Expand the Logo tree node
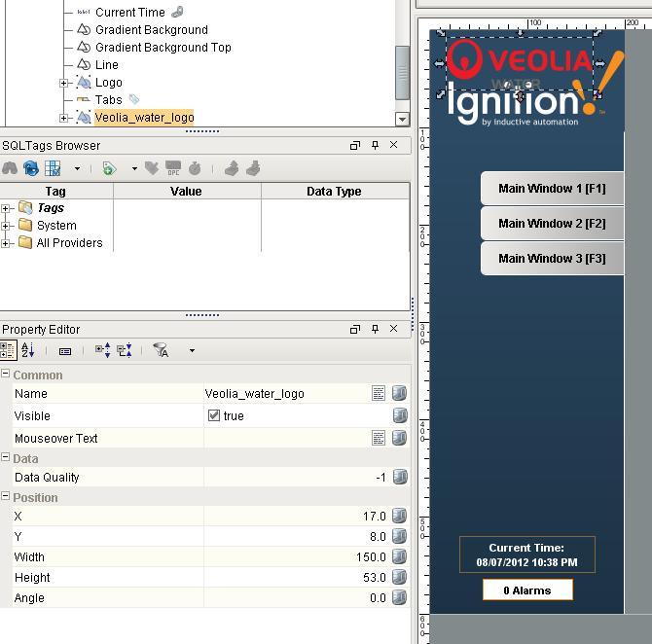652x644 pixels. pyautogui.click(x=63, y=83)
